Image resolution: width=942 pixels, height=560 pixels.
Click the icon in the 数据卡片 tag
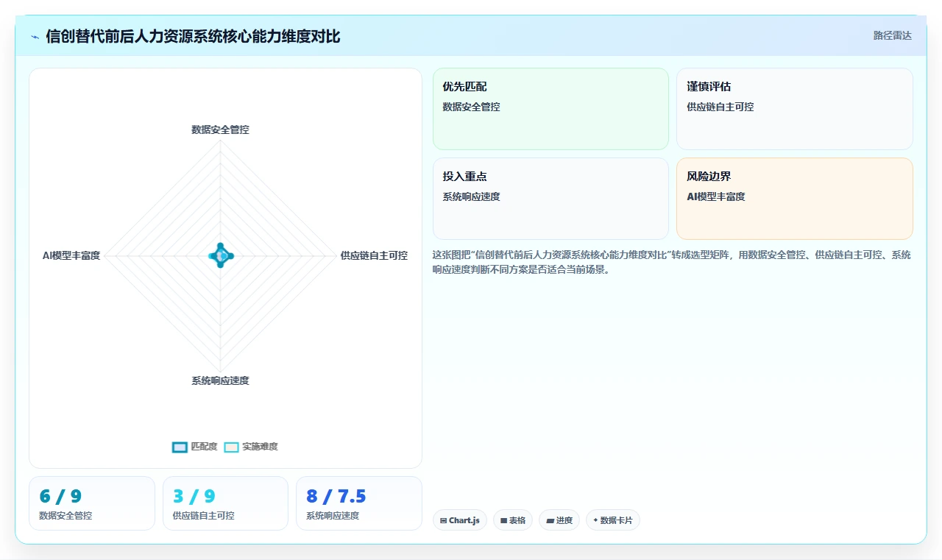(x=596, y=520)
